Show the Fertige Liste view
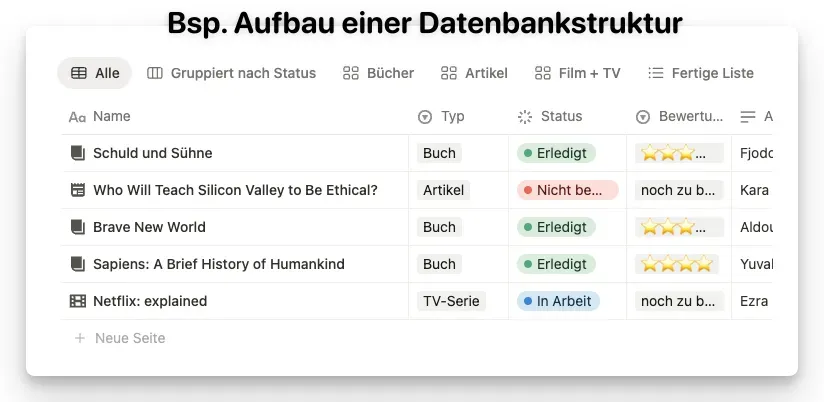 [701, 73]
